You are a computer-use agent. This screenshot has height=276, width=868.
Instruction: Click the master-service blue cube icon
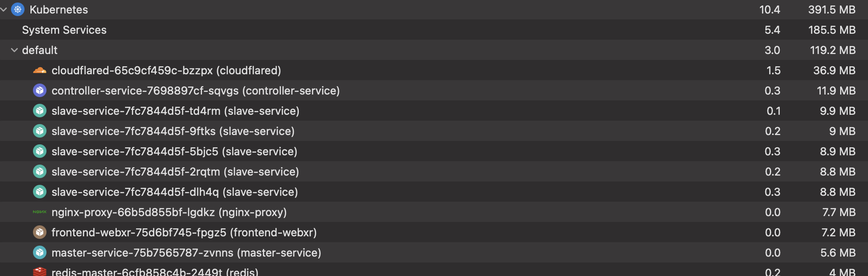point(40,252)
